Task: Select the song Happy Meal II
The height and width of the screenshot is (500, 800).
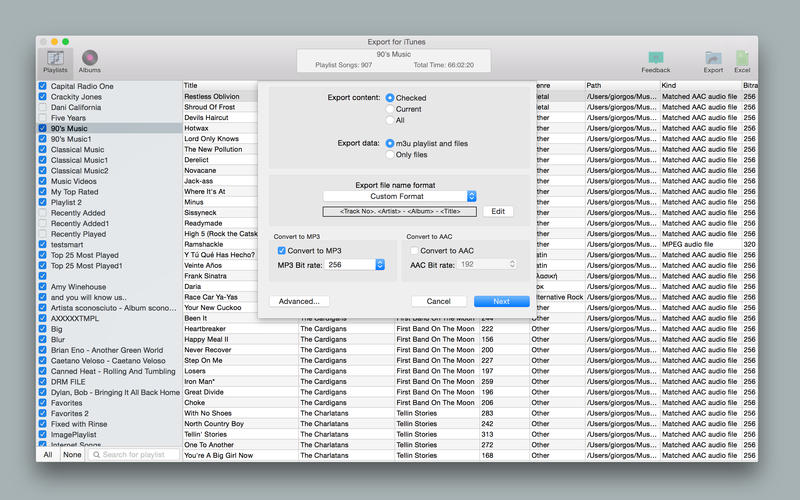Action: point(206,339)
